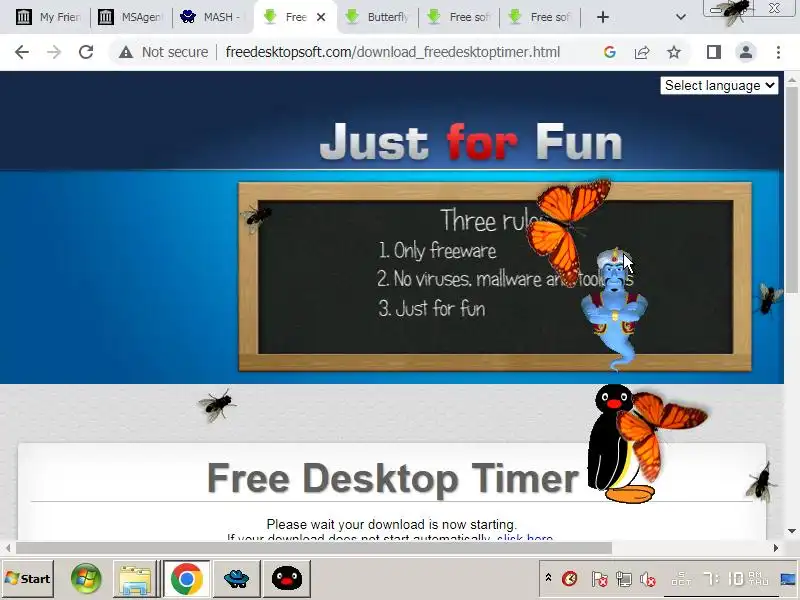The image size is (800, 600).
Task: Close the active Free tab
Action: [321, 17]
